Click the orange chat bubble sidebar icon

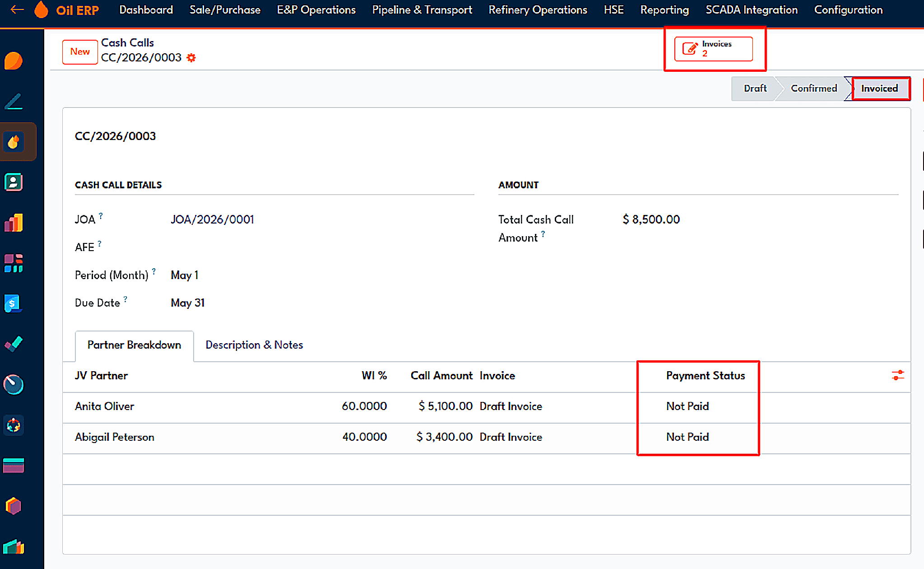[x=14, y=61]
